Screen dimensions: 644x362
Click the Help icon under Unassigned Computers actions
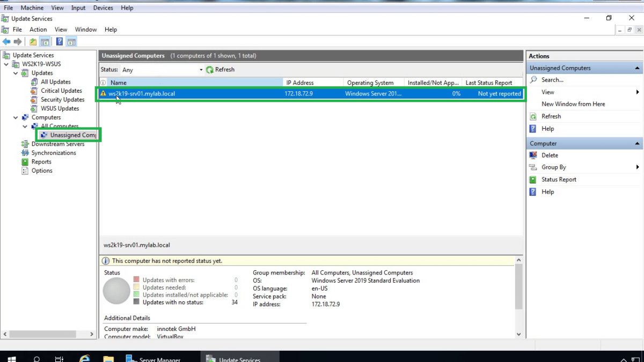[x=533, y=129]
